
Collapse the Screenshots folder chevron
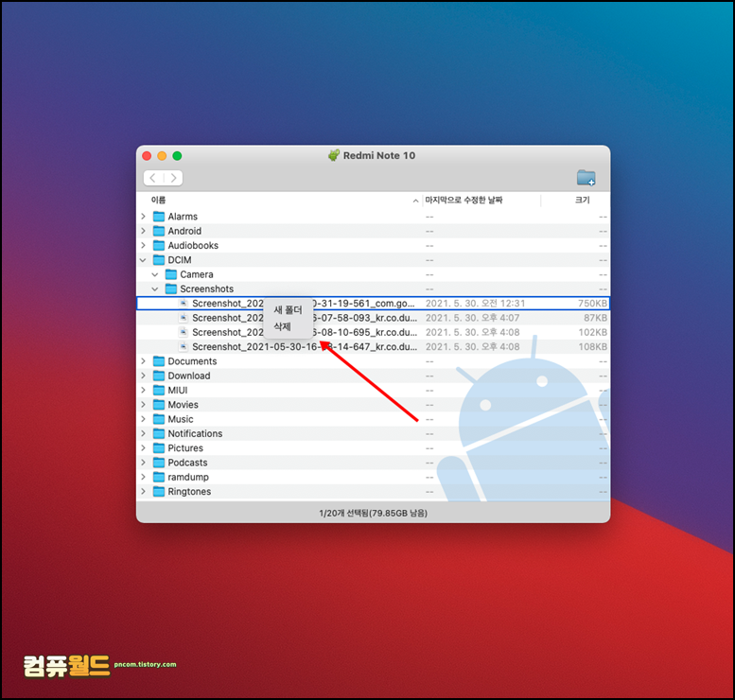[155, 289]
